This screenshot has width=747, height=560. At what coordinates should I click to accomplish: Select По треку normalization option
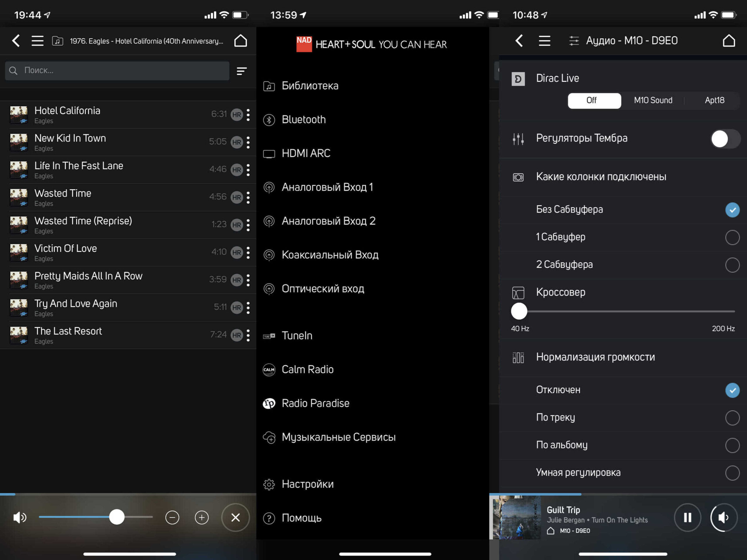click(732, 418)
